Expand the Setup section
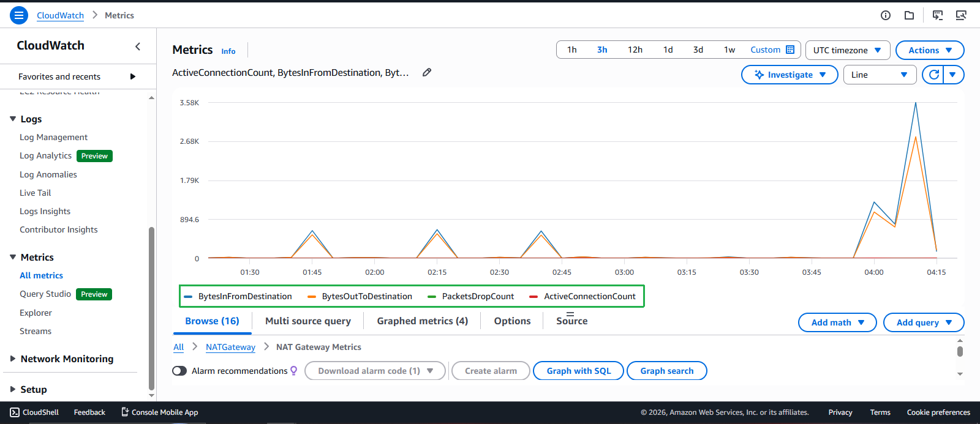The width and height of the screenshot is (980, 424). 13,389
